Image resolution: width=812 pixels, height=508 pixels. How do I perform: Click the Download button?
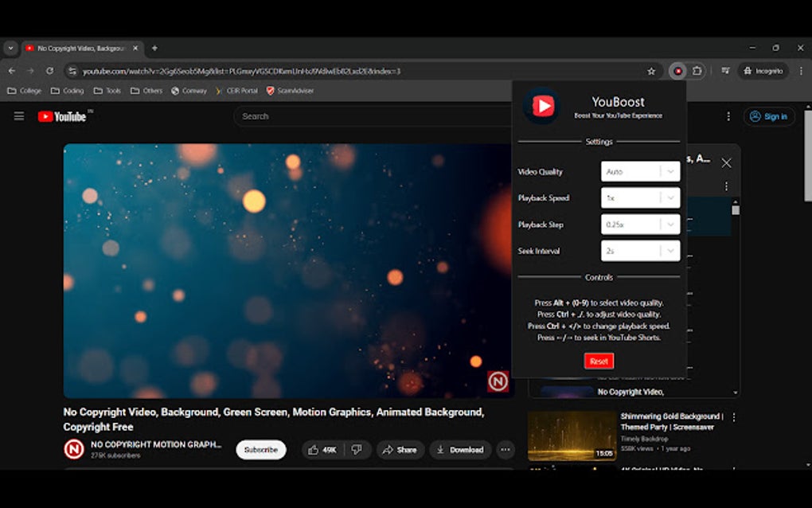coord(460,450)
